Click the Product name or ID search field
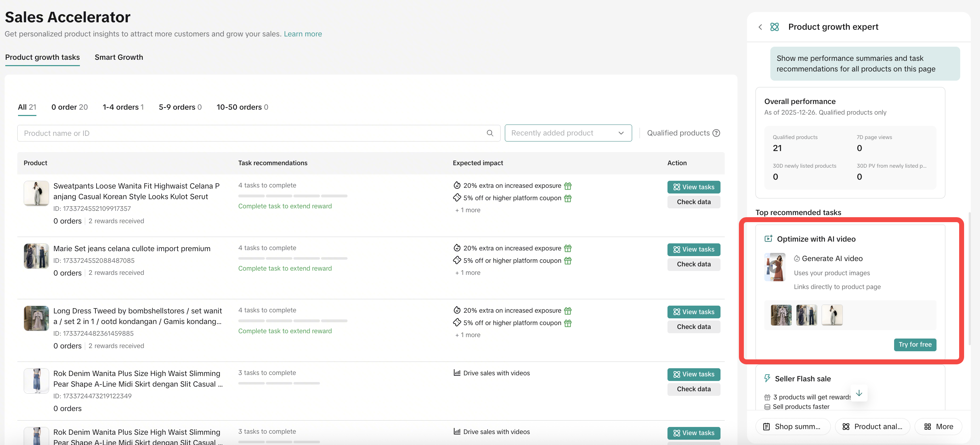The height and width of the screenshot is (445, 980). click(x=251, y=133)
